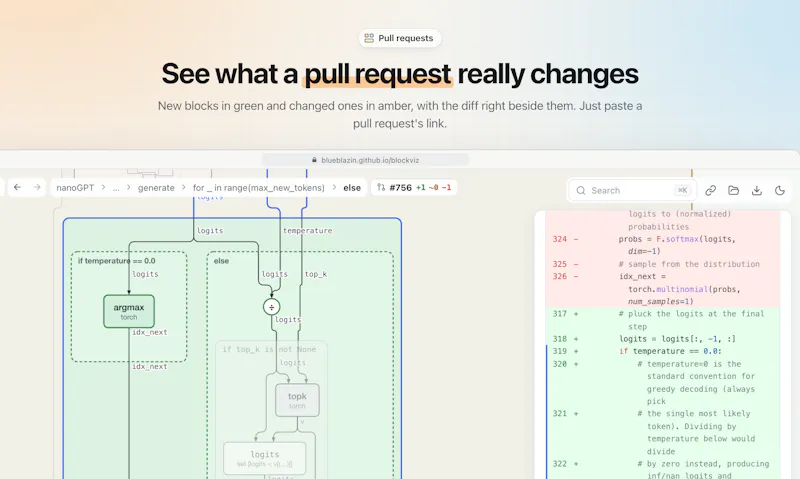
Task: Click the magnifier icon in Search
Action: pyautogui.click(x=581, y=190)
